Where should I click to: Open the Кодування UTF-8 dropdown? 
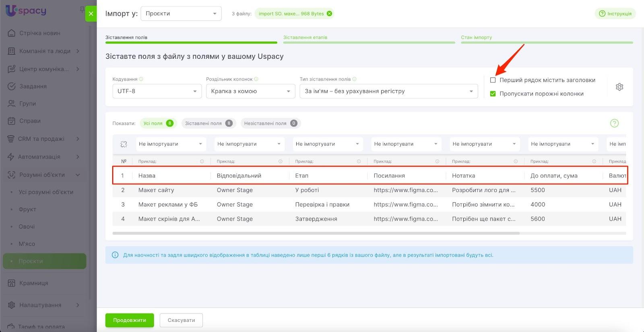click(x=157, y=91)
